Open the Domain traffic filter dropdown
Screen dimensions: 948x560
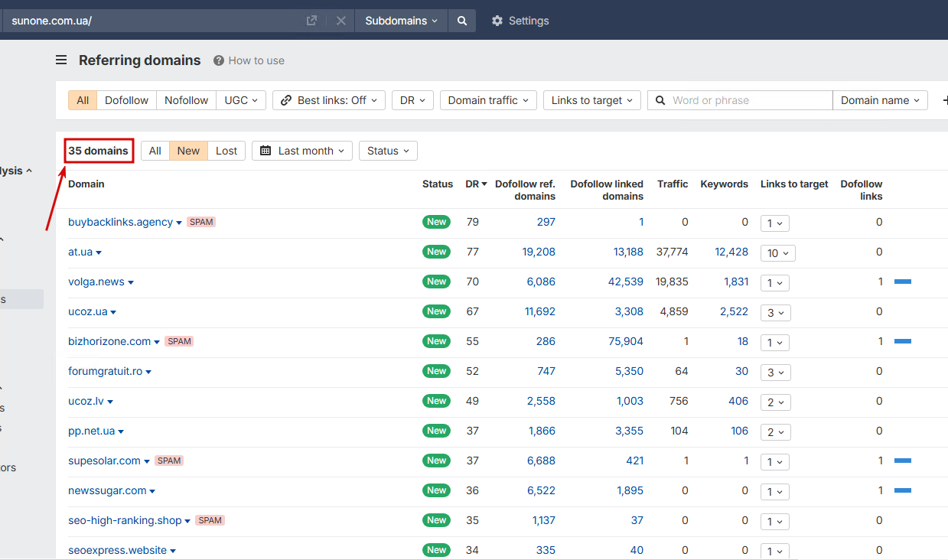click(488, 100)
